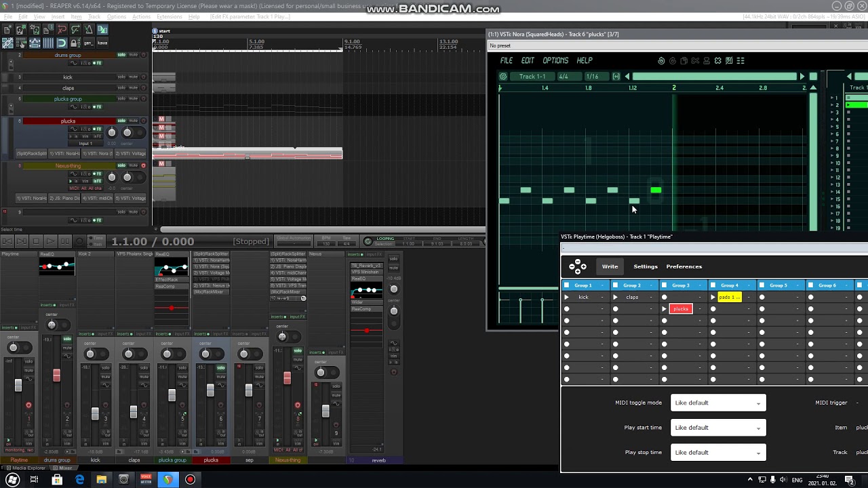The height and width of the screenshot is (488, 868).
Task: Toggle FX bypass on plucks group track
Action: (98, 107)
